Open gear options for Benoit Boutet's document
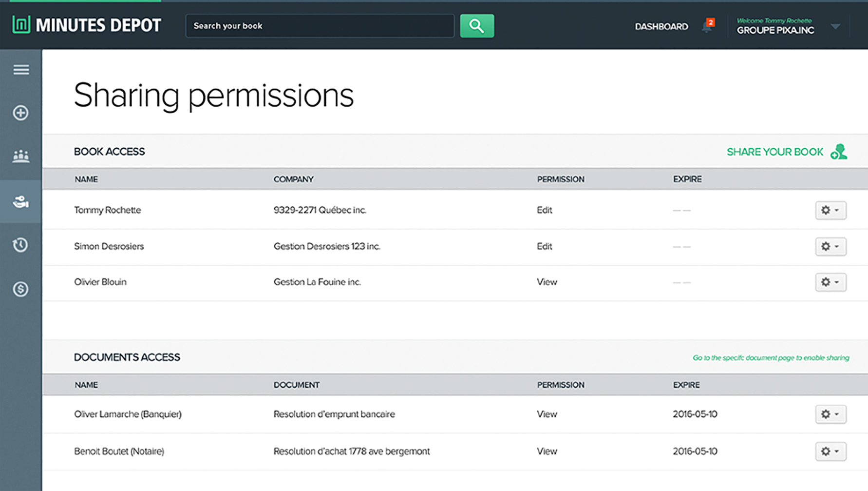Viewport: 868px width, 491px height. click(x=830, y=451)
